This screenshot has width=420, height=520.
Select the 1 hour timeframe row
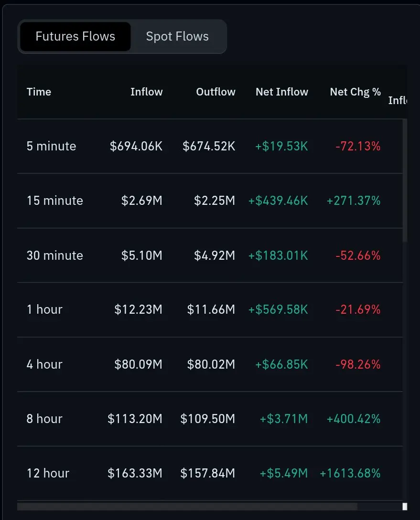coord(210,310)
